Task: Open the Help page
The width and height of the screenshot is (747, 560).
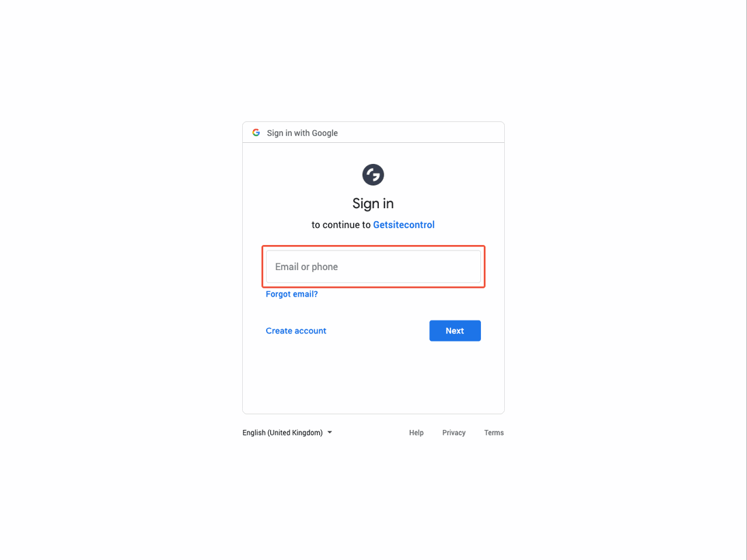Action: point(416,432)
